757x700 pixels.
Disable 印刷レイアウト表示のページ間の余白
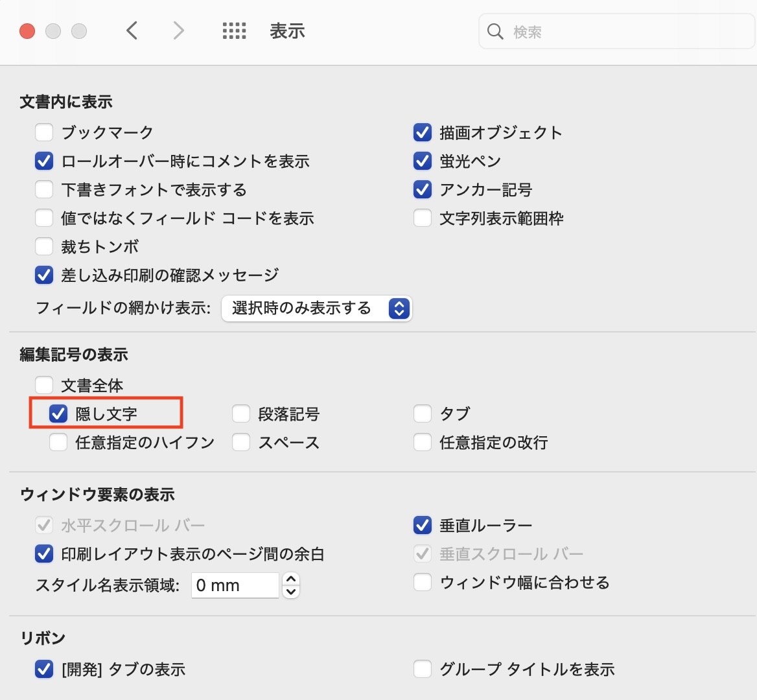pos(44,554)
